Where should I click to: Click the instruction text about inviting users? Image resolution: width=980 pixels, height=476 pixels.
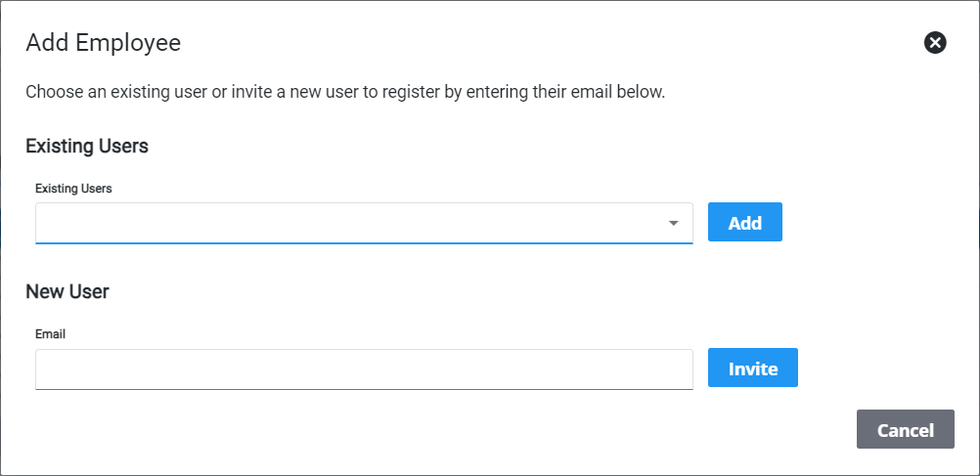[x=345, y=93]
